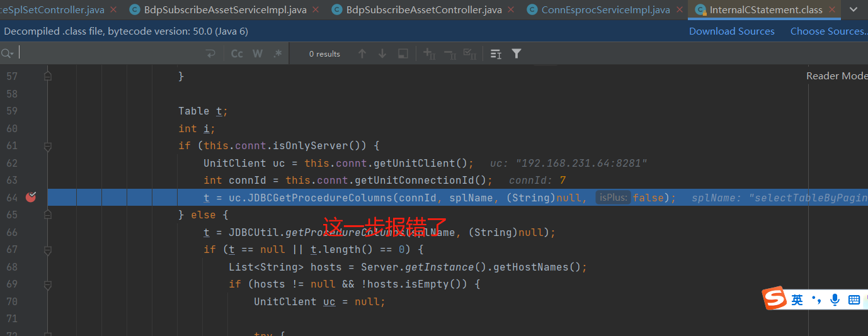Click the Choose Sources link
Image resolution: width=868 pixels, height=336 pixels.
tap(828, 31)
